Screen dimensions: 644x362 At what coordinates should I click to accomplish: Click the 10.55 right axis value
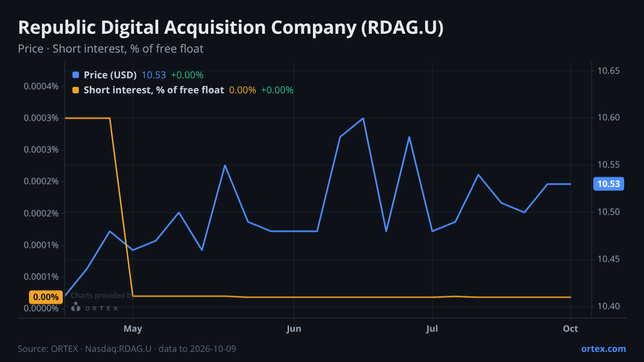click(609, 165)
